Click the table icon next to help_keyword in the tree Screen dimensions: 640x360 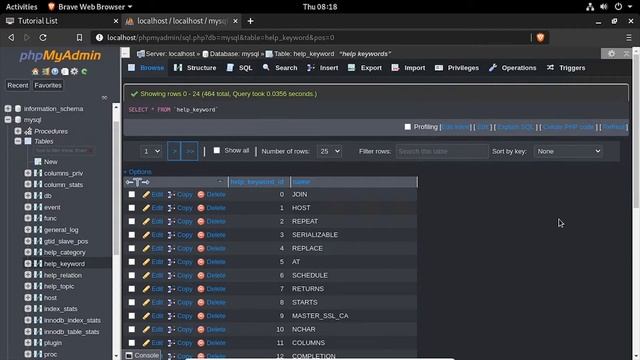(x=38, y=264)
